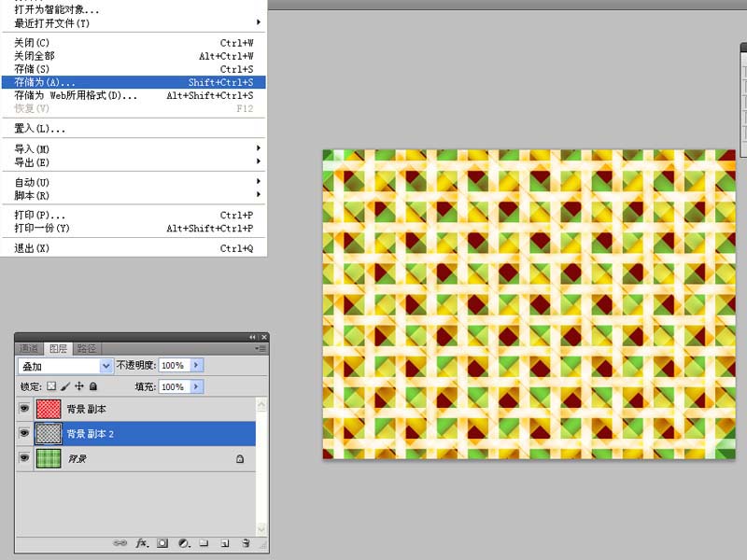Toggle lock image pixels brush icon
This screenshot has height=560, width=747.
coord(65,386)
